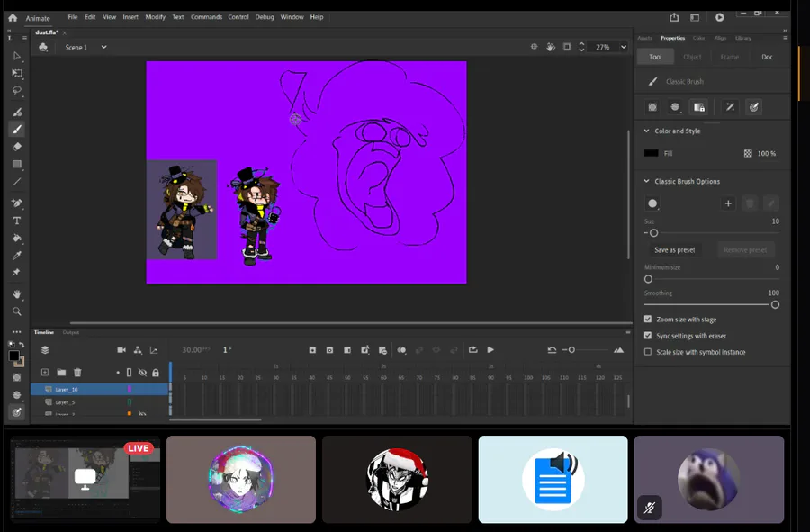The height and width of the screenshot is (532, 810).
Task: Click the Quick Share and Publish icon
Action: coord(674,17)
